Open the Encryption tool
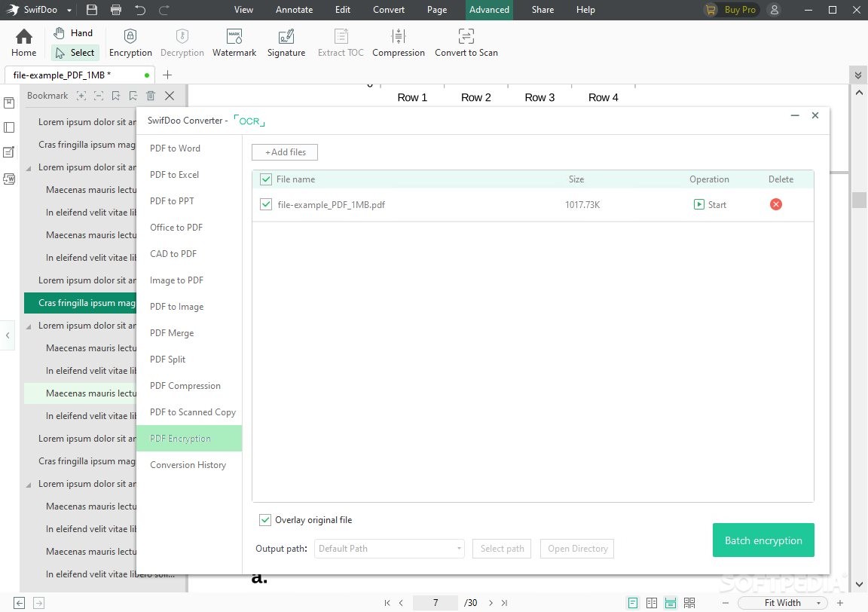Screen dimensions: 868x612 pos(130,43)
